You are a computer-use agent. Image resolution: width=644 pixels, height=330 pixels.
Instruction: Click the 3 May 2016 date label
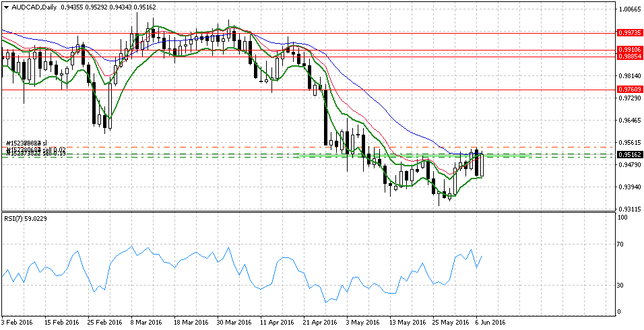pyautogui.click(x=364, y=322)
